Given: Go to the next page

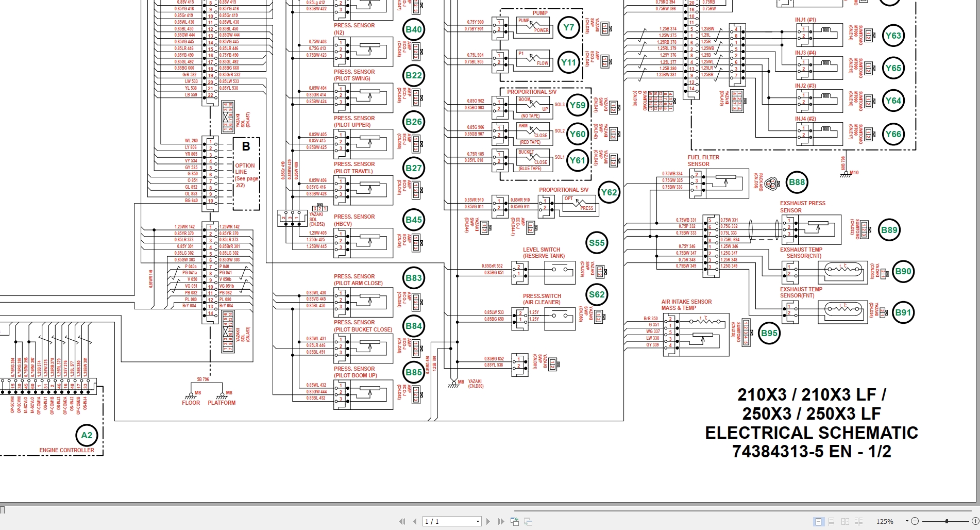Looking at the screenshot, I should (487, 521).
